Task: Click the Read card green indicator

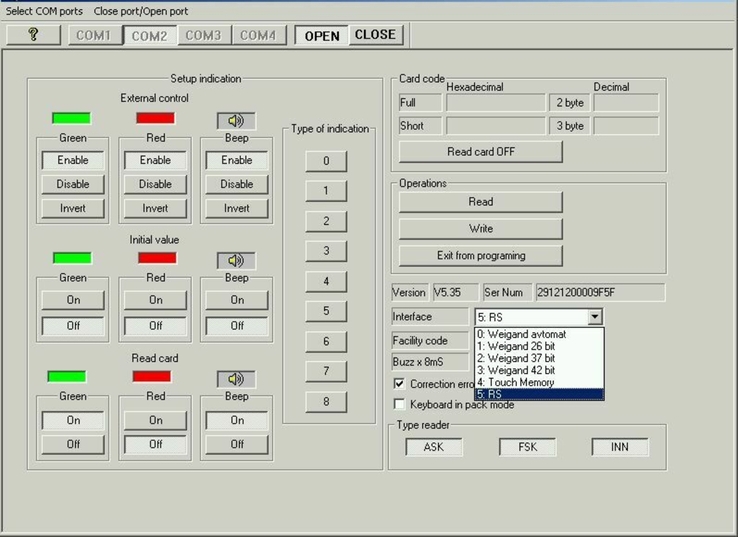Action: coord(67,377)
